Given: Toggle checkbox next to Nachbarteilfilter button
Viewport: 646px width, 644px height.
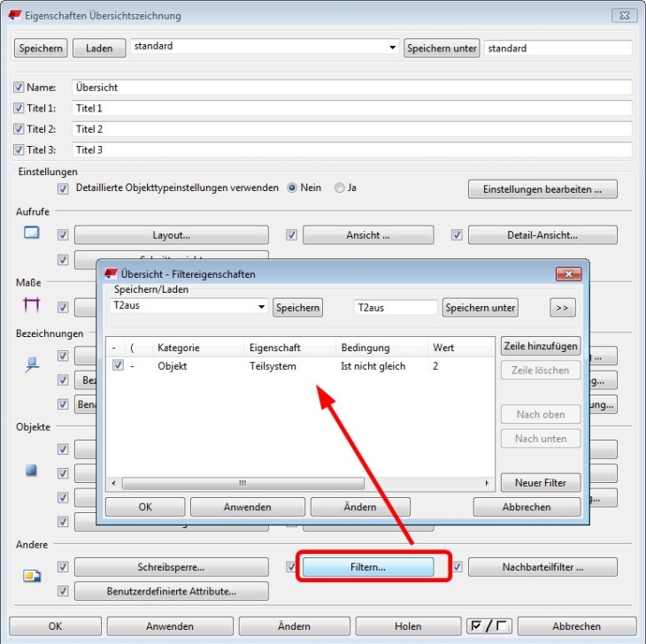Looking at the screenshot, I should coord(457,566).
